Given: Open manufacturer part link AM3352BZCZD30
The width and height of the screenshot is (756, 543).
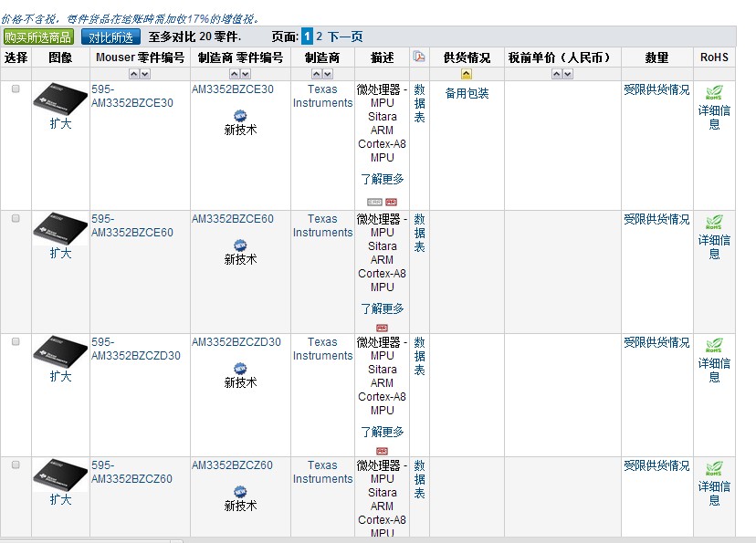Looking at the screenshot, I should point(236,342).
